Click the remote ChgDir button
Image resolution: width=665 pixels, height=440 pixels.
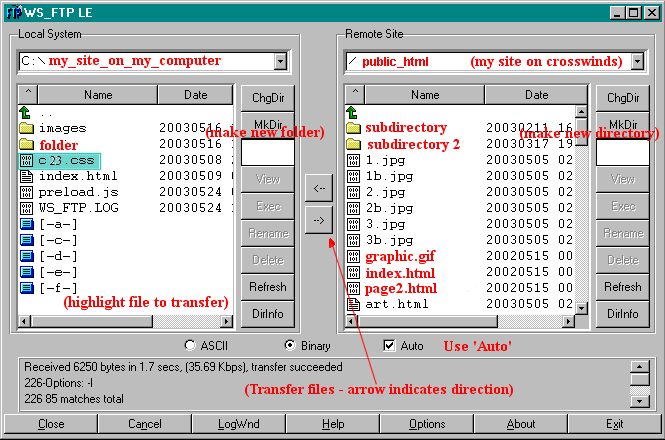tap(623, 98)
